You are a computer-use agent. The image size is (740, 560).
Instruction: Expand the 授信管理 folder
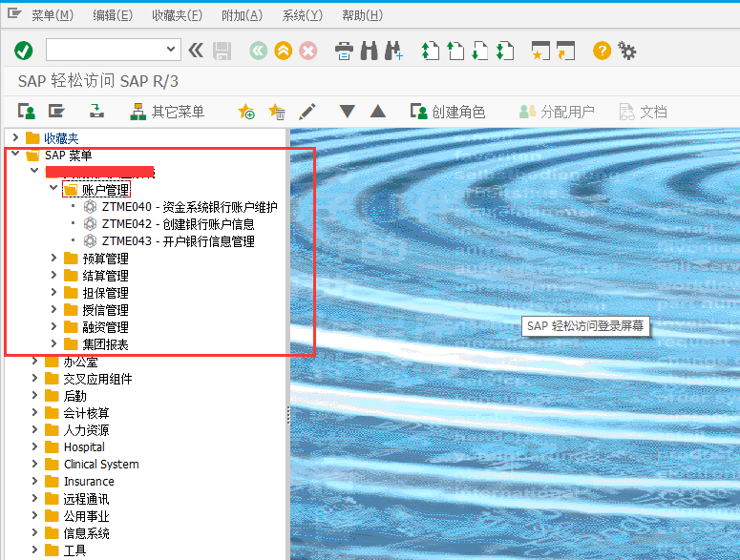point(53,309)
